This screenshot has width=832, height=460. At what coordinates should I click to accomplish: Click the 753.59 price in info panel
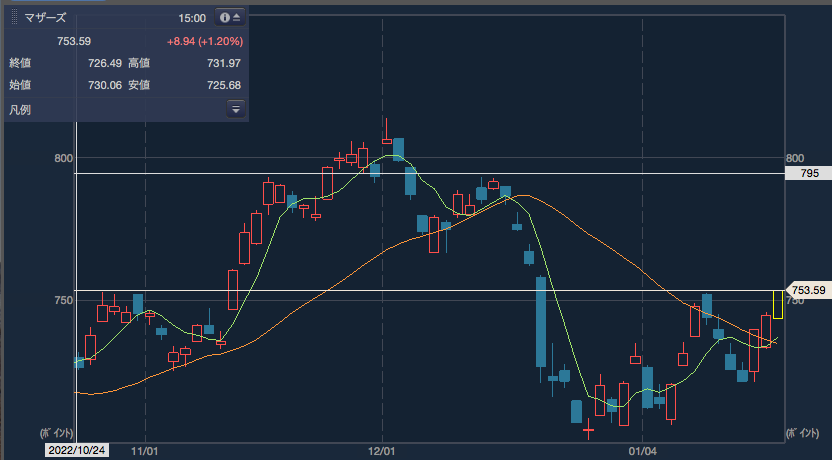[x=74, y=41]
